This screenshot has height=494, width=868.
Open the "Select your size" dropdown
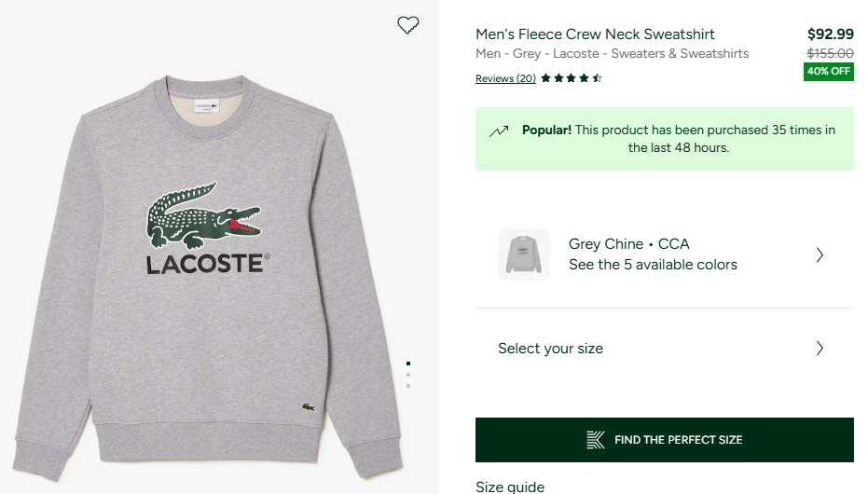pyautogui.click(x=550, y=349)
